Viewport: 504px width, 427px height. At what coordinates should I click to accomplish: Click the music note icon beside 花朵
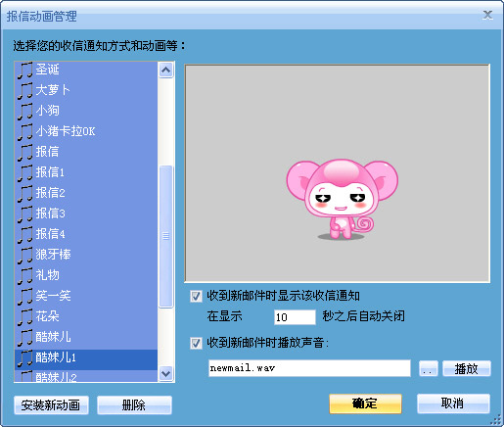[x=25, y=316]
